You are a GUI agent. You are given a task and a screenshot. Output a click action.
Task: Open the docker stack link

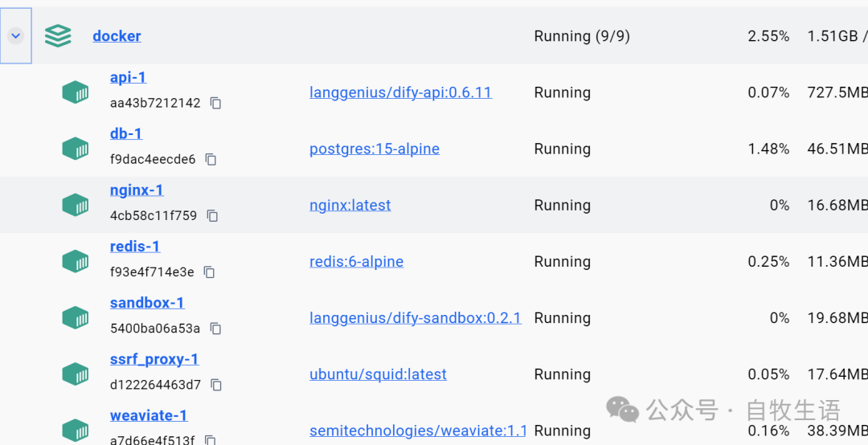pyautogui.click(x=117, y=36)
